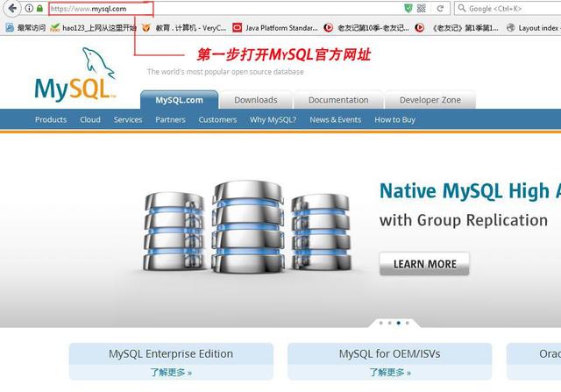Open the QR code icon in address bar
This screenshot has width=561, height=392.
(x=422, y=8)
